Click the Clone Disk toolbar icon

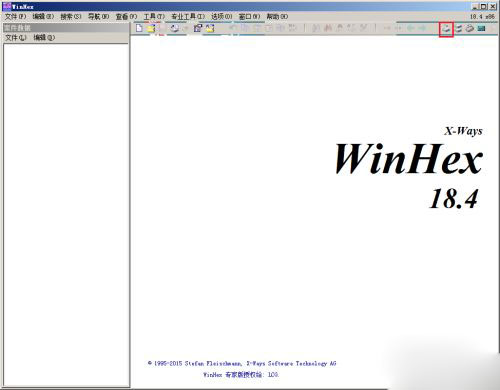pyautogui.click(x=459, y=29)
